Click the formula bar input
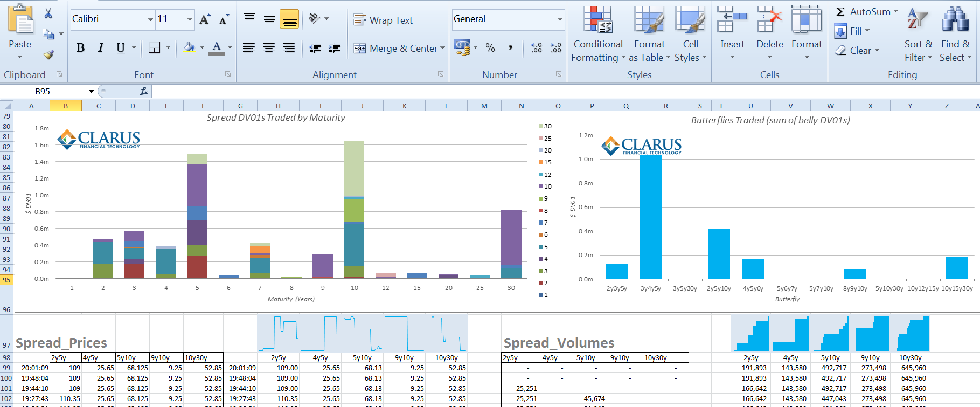This screenshot has height=407, width=980. (x=566, y=91)
